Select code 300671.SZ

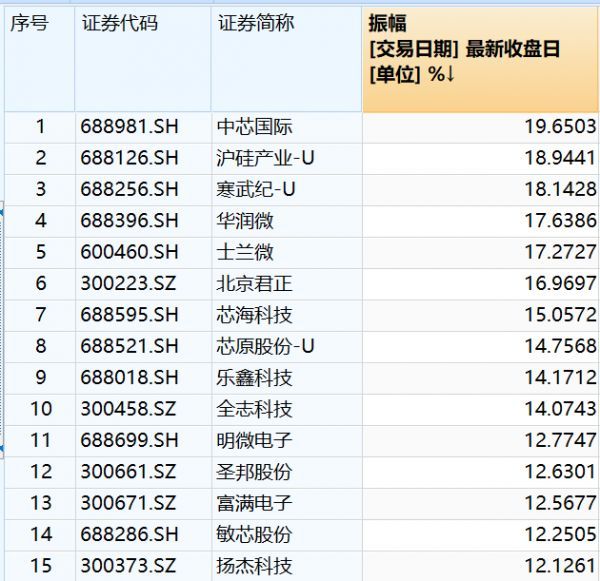click(x=128, y=503)
